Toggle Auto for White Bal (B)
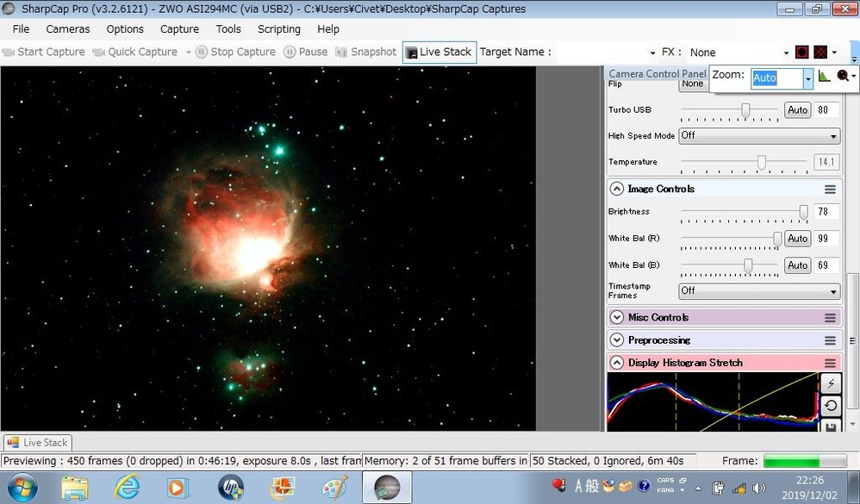Screen dimensions: 860x504 (x=797, y=265)
